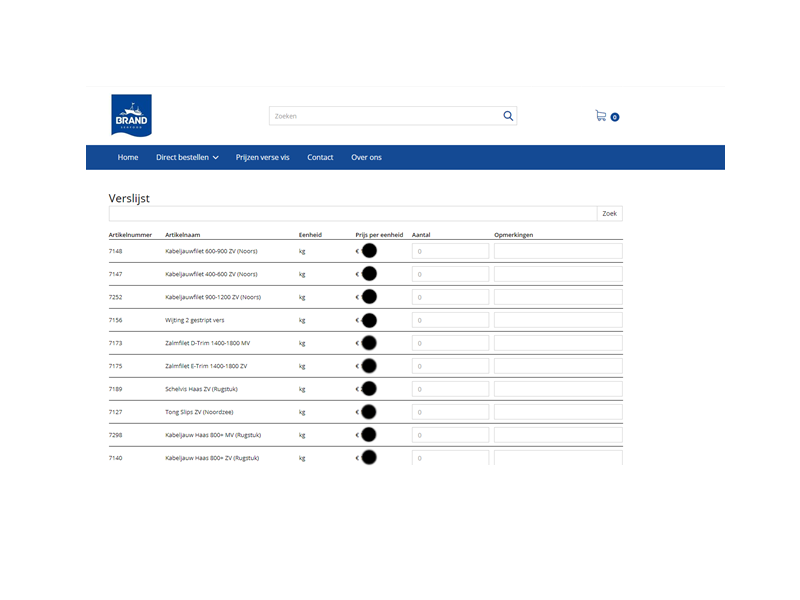The height and width of the screenshot is (600, 800).
Task: Click Opmerkingen field for Wijting 2 gestript
Action: coord(558,320)
